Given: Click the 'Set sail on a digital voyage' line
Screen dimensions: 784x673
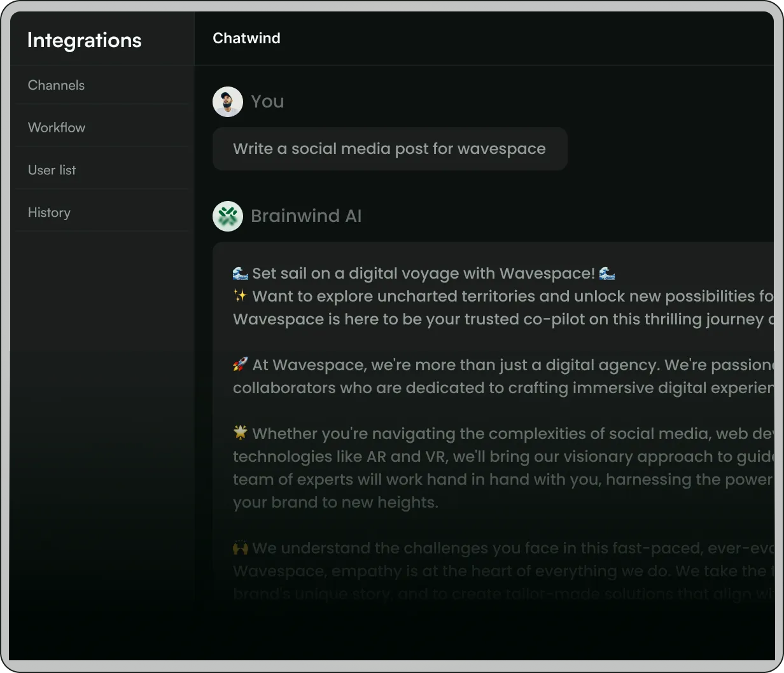Looking at the screenshot, I should point(424,274).
